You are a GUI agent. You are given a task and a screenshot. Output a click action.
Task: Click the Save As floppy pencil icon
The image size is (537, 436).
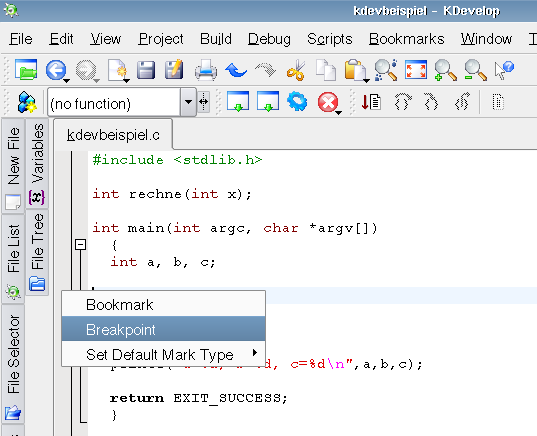[x=174, y=70]
